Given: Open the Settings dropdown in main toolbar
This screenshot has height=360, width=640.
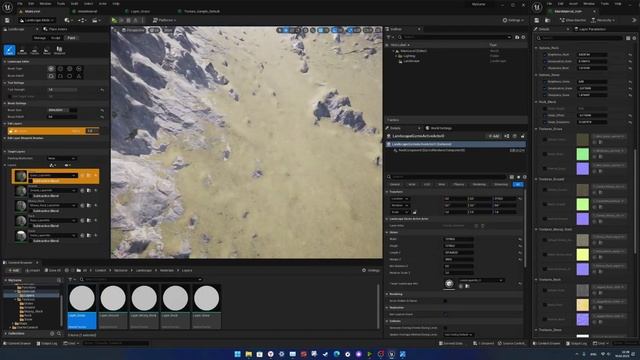Looking at the screenshot, I should coord(513,20).
